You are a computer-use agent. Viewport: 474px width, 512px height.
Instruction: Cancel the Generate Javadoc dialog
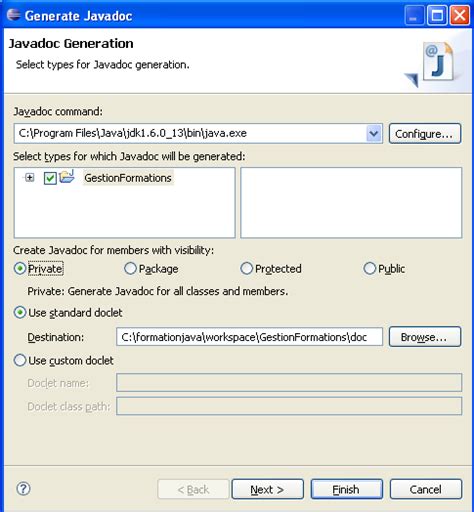[426, 489]
